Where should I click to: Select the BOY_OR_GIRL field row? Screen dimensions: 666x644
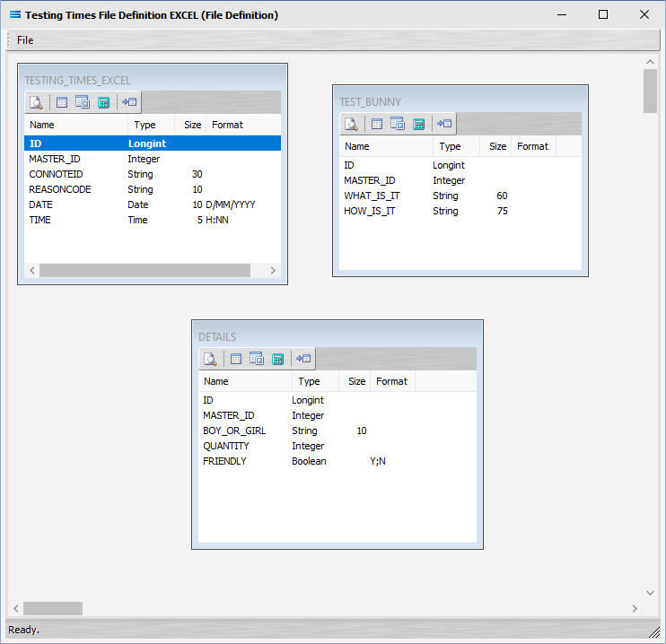[337, 431]
